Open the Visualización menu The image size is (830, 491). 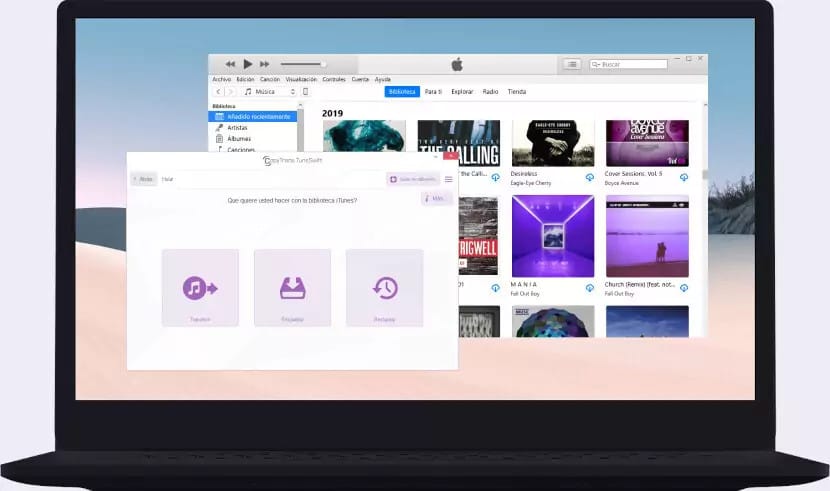coord(301,79)
